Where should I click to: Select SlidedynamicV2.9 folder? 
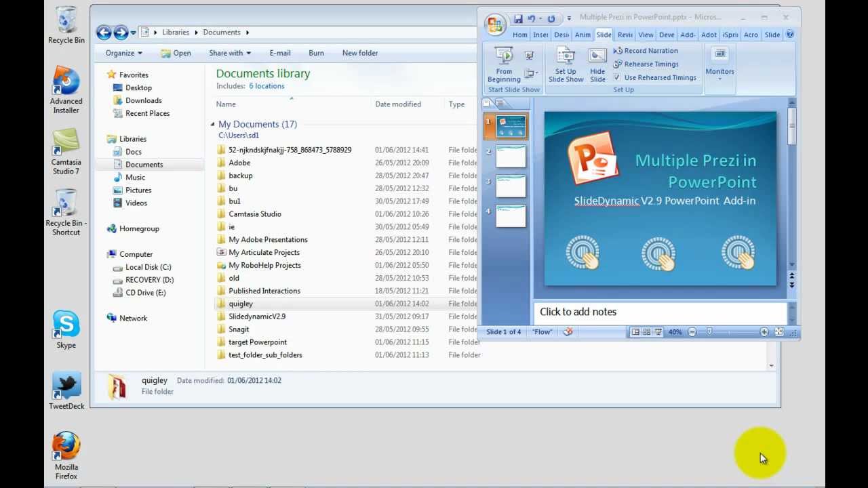point(250,317)
